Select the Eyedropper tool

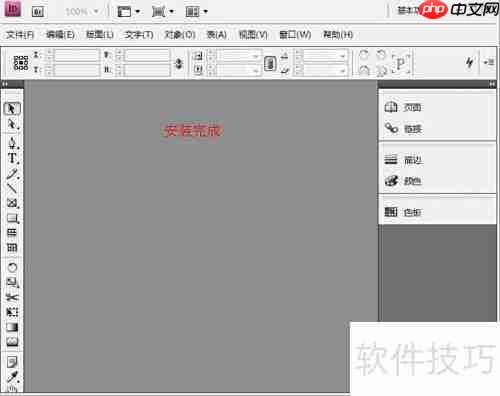[x=12, y=377]
